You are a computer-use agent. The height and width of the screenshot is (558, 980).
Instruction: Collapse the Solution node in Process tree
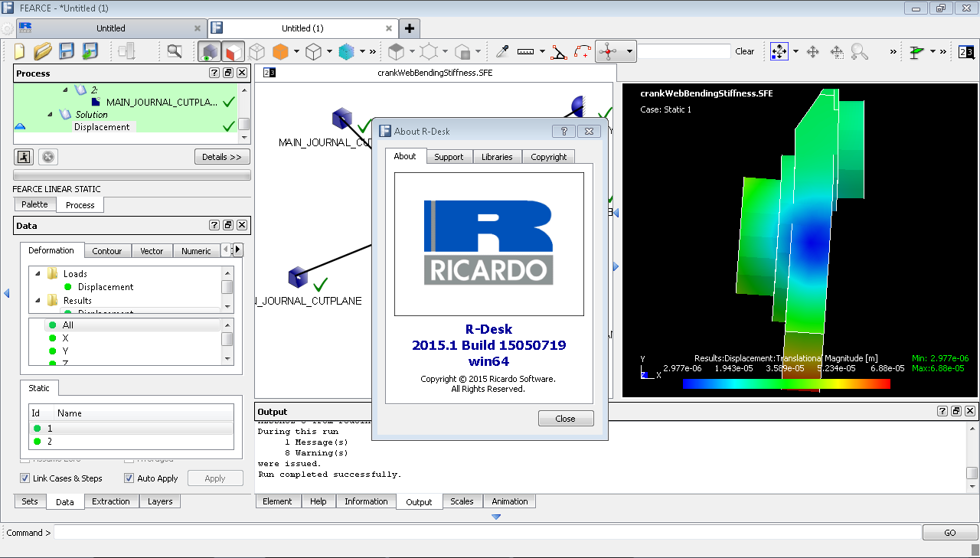51,114
